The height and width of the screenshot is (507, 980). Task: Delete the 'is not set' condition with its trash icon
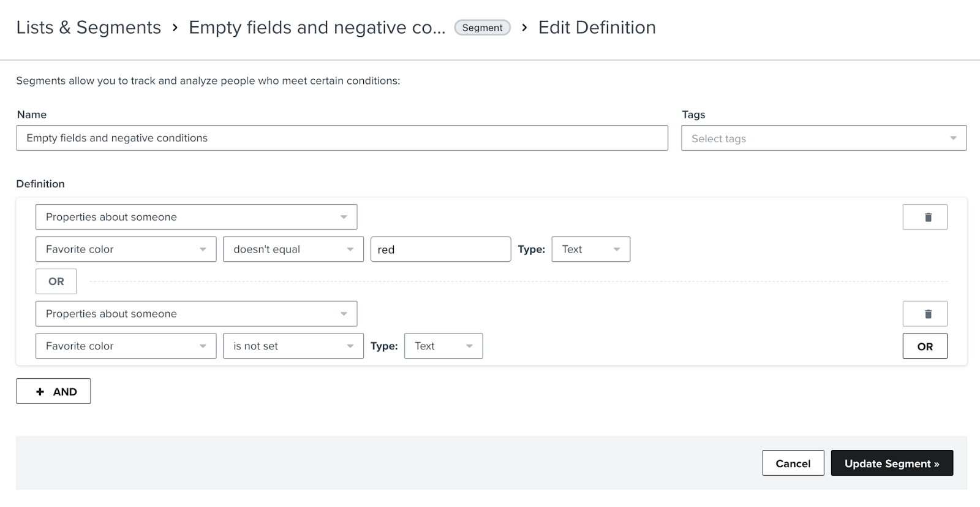(925, 314)
